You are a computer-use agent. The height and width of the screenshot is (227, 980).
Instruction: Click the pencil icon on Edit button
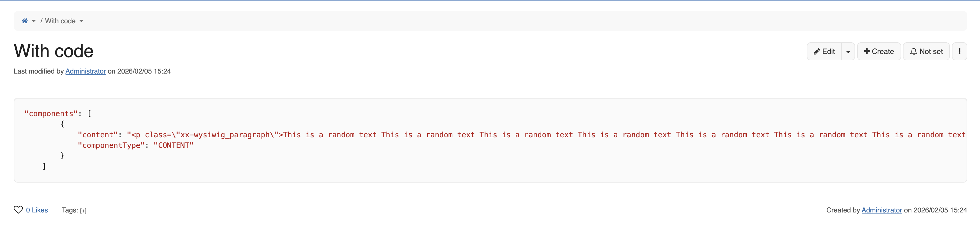(816, 52)
